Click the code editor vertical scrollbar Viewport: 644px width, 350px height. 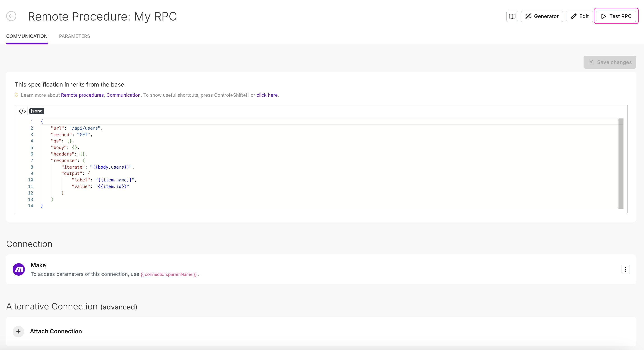(x=621, y=164)
